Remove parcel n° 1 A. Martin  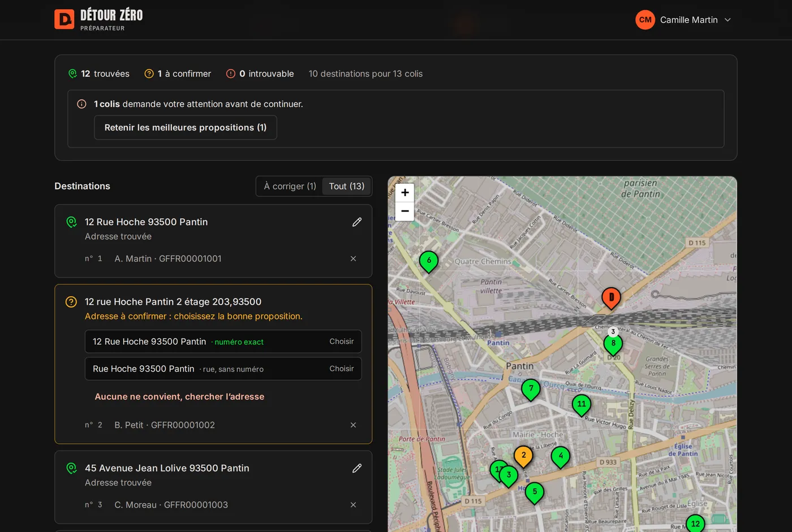pos(353,258)
